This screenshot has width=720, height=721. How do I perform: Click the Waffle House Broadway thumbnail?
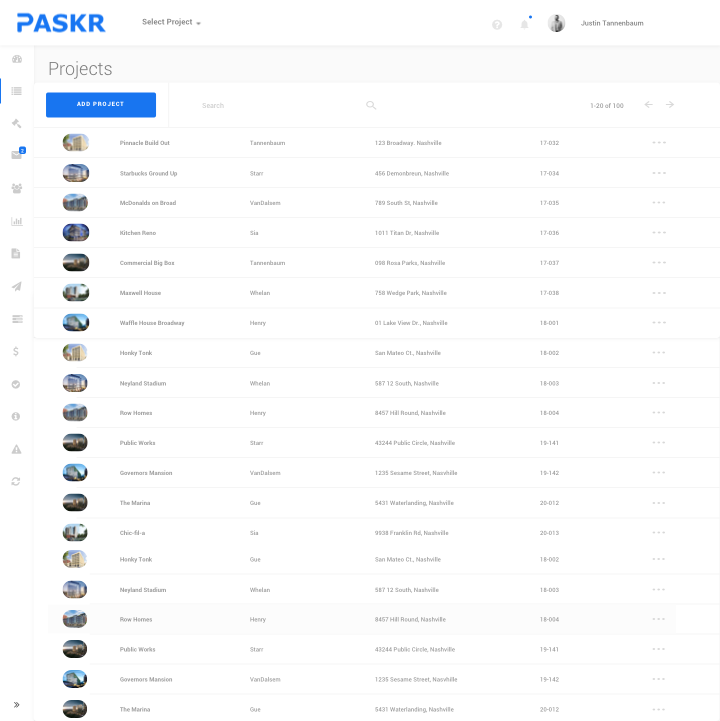click(x=75, y=322)
